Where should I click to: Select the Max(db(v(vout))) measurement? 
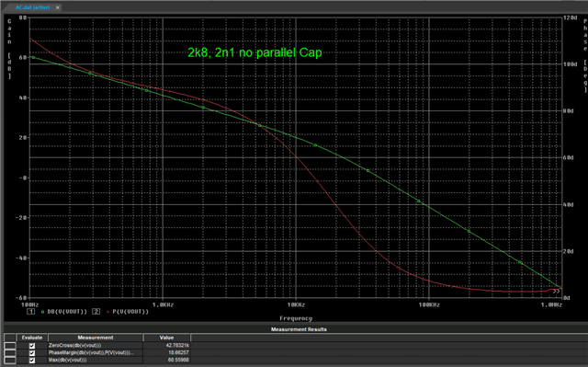[x=67, y=361]
